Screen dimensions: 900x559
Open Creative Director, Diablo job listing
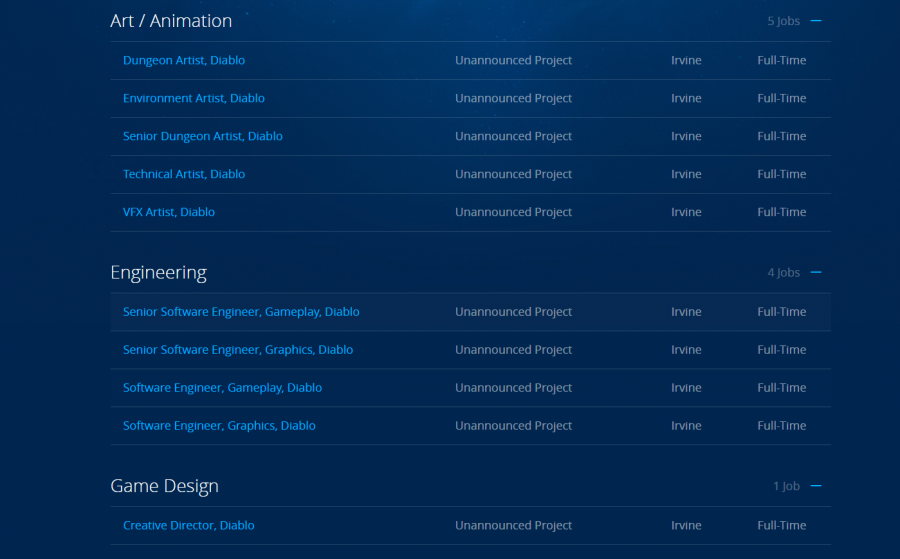click(x=188, y=525)
